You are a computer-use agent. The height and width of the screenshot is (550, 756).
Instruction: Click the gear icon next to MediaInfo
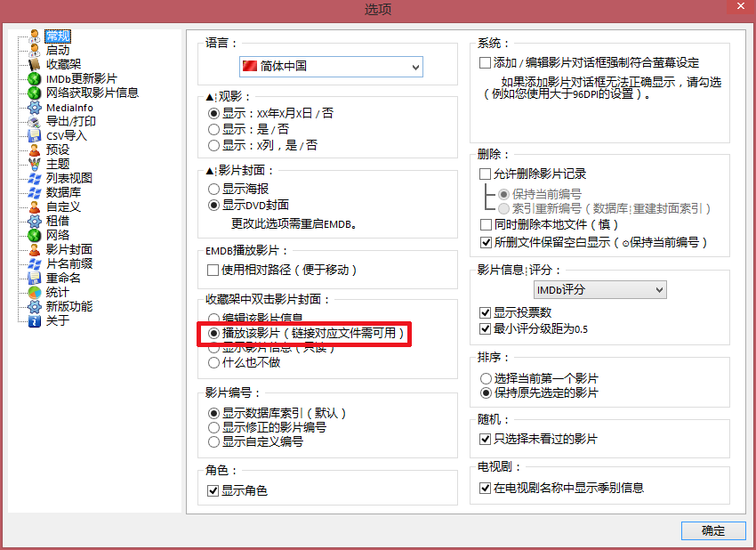34,107
